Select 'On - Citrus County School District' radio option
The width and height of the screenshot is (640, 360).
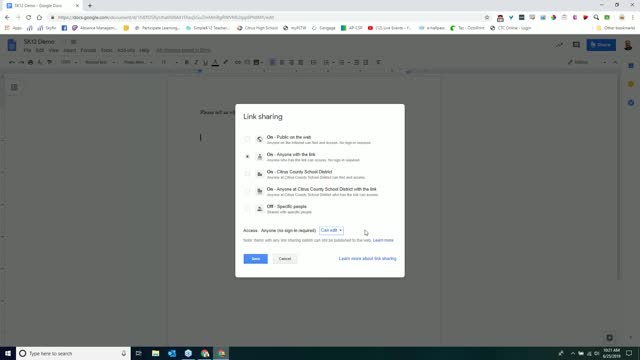coord(247,174)
